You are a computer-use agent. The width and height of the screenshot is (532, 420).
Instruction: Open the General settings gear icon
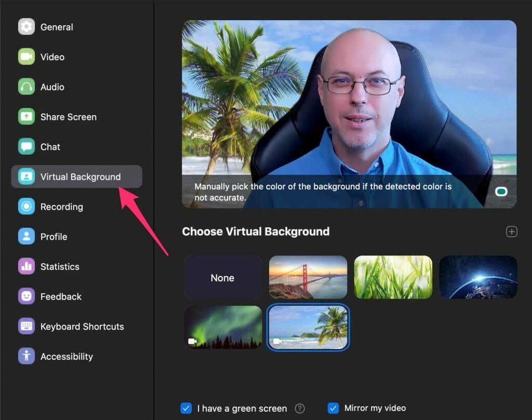click(26, 27)
